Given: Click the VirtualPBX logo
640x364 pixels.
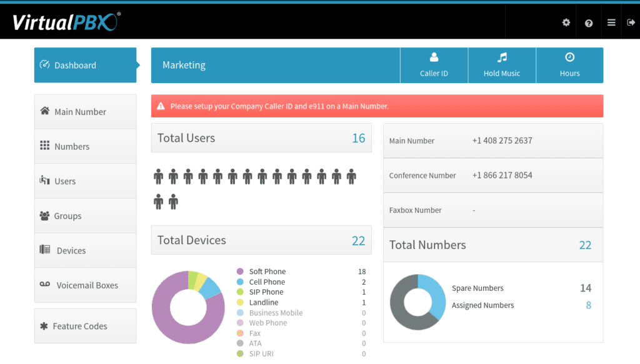Looking at the screenshot, I should [x=66, y=22].
